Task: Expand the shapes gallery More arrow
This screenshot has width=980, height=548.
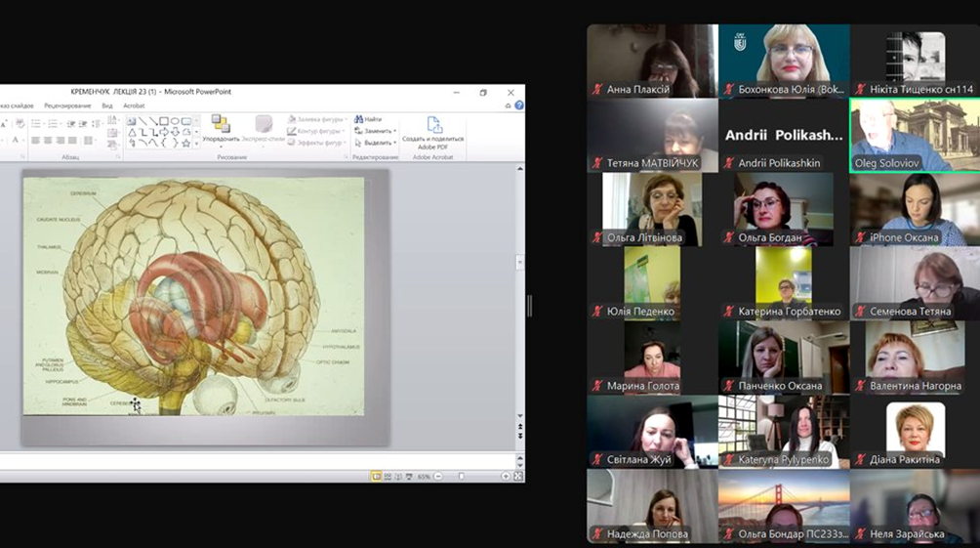Action: (196, 144)
